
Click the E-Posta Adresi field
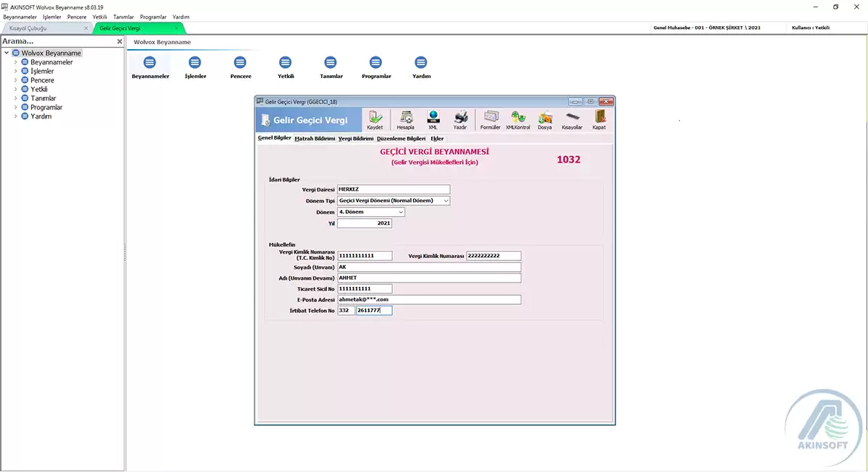(429, 299)
